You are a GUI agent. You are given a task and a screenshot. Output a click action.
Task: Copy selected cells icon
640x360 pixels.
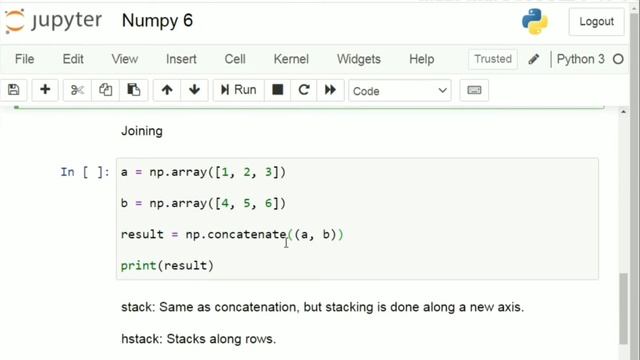coord(105,90)
